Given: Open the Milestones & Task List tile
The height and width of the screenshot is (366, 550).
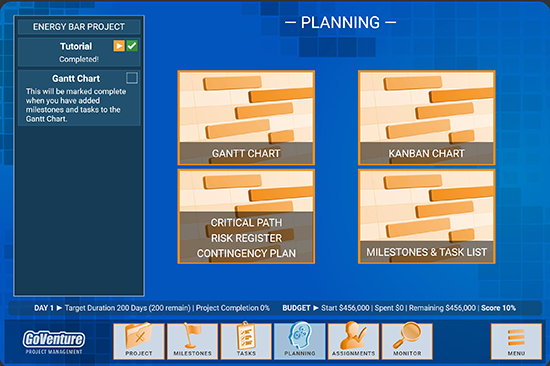Looking at the screenshot, I should (x=427, y=217).
